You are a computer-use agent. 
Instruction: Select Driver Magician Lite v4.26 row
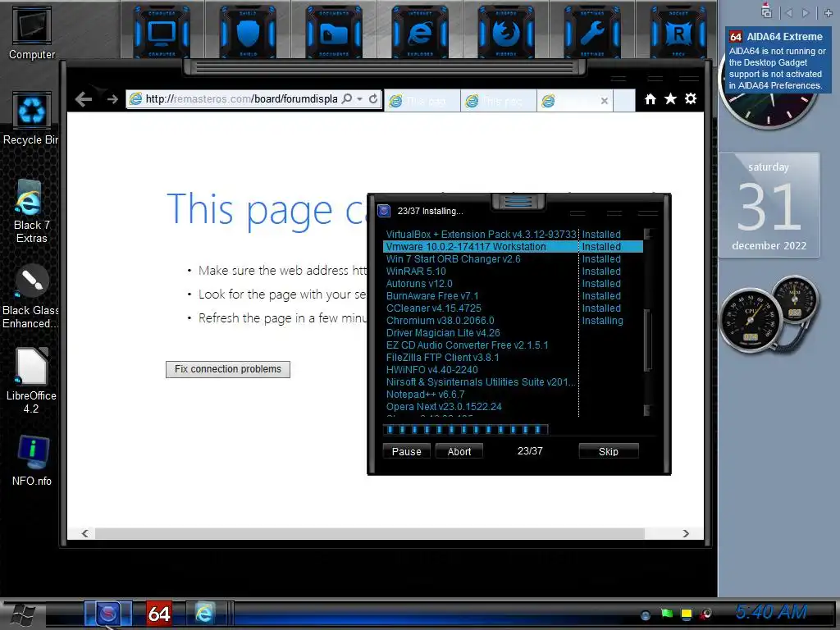(513, 333)
